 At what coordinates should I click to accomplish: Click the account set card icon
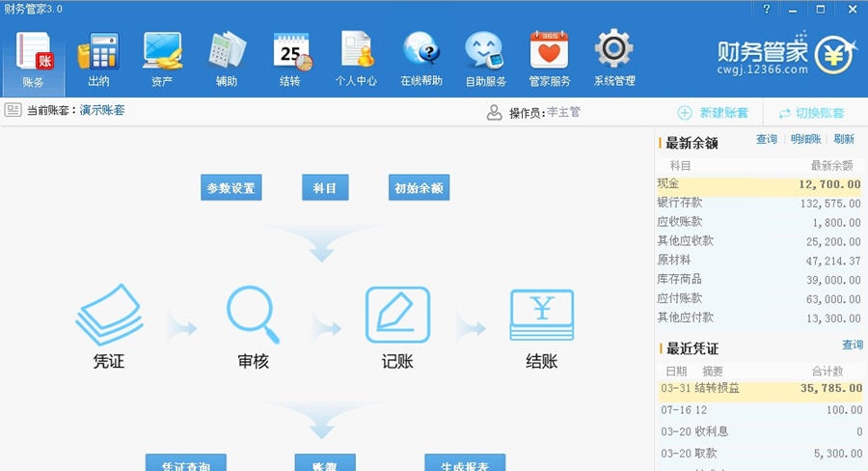click(13, 110)
